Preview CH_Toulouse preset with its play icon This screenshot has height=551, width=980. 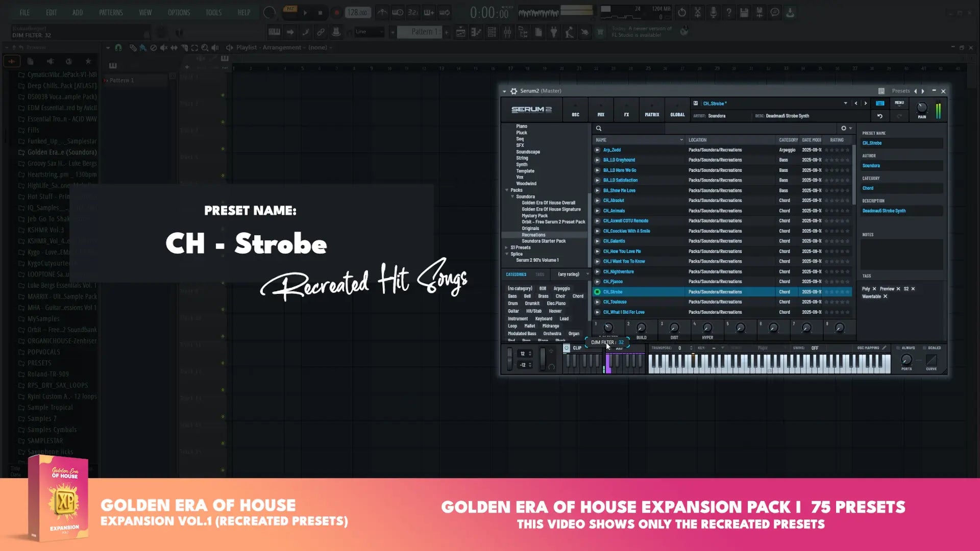coord(597,302)
